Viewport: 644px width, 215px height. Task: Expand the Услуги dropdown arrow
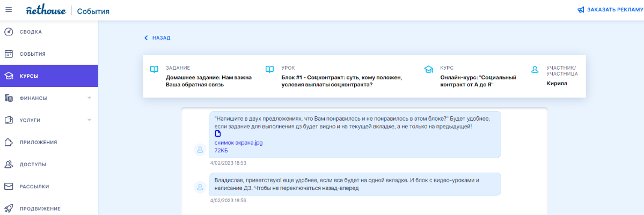(89, 120)
